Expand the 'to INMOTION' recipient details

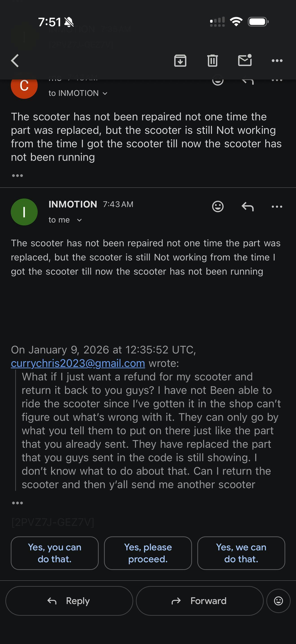pyautogui.click(x=78, y=93)
